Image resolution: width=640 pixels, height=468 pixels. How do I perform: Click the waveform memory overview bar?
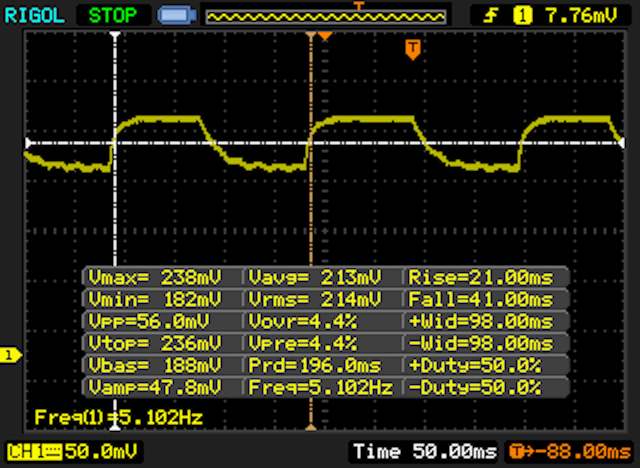pos(325,17)
